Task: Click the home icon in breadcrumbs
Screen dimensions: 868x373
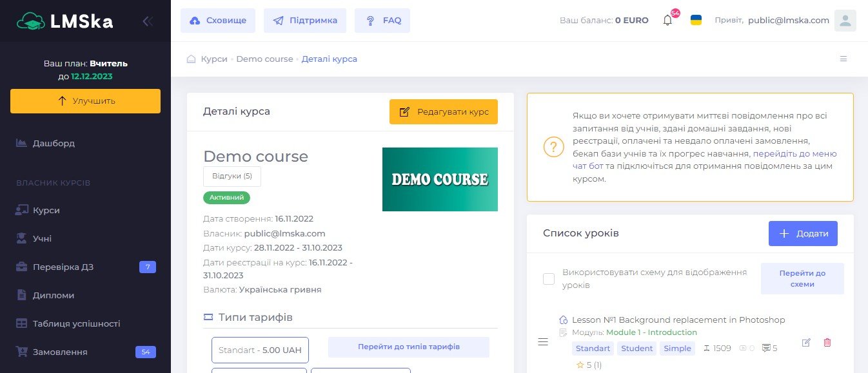Action: pyautogui.click(x=191, y=59)
